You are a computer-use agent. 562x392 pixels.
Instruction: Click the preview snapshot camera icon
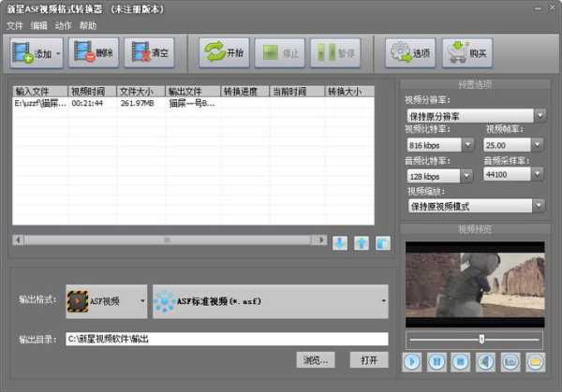510,362
